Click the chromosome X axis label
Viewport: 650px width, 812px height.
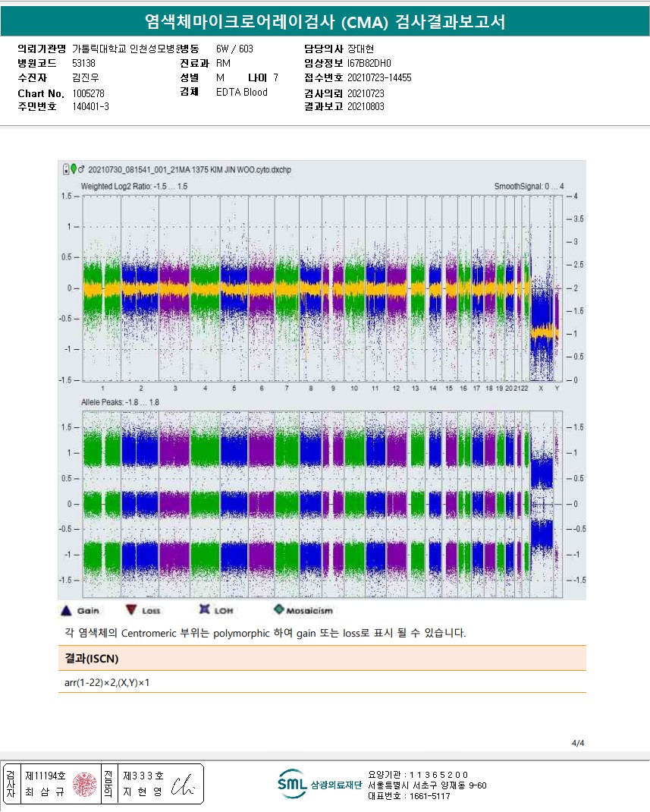pos(541,388)
